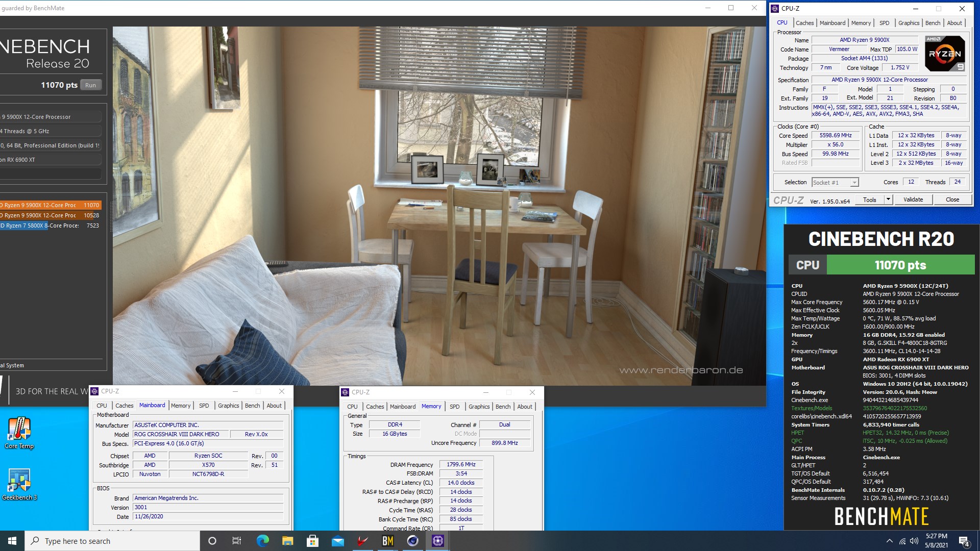Switch to Graphics tab in top CPU-Z
The image size is (980, 551).
[x=909, y=23]
